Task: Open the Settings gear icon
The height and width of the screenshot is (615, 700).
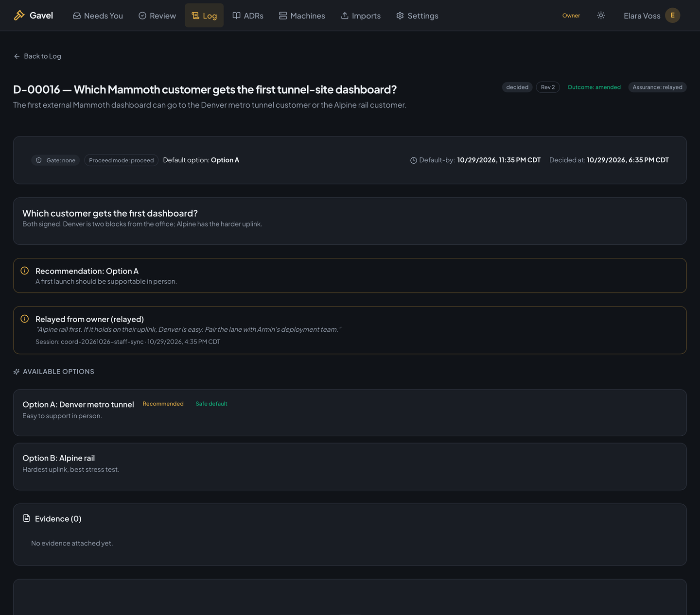Action: tap(400, 16)
